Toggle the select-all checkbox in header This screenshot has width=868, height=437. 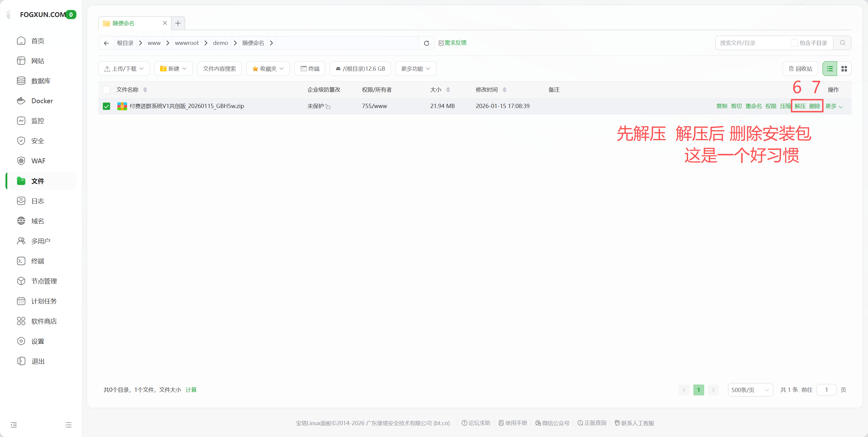click(106, 90)
